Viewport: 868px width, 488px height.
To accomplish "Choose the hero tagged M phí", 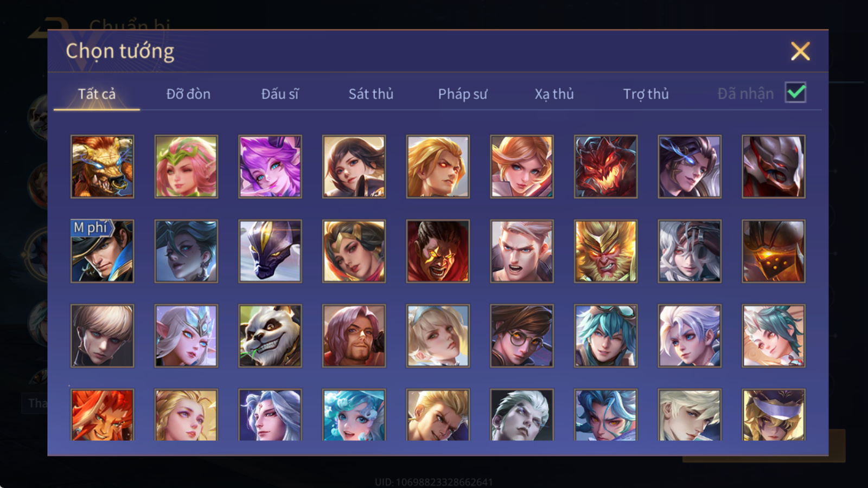I will coord(102,251).
